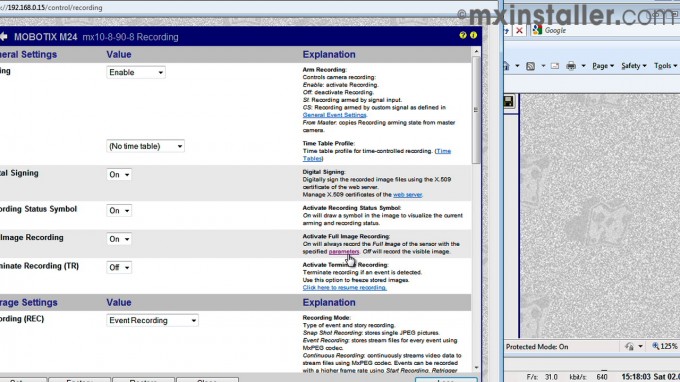This screenshot has width=680, height=382.
Task: Click the 'Digital Signing:' explanation heading
Action: click(x=324, y=172)
